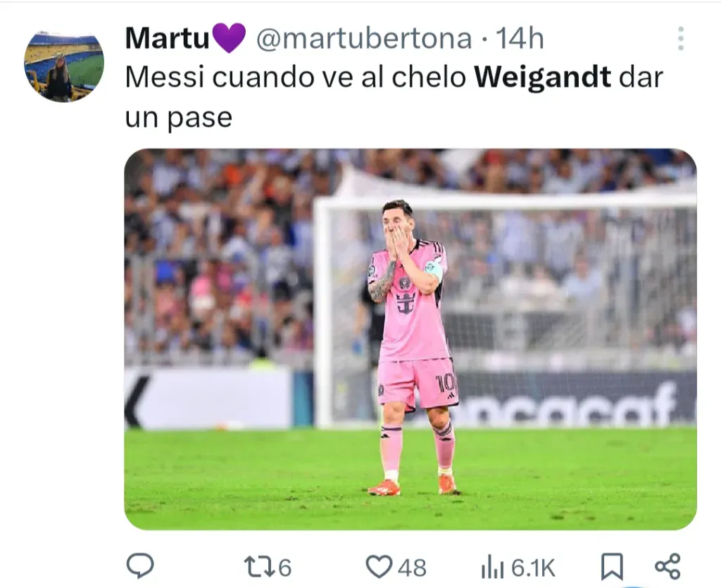Click the like count 48
The width and height of the screenshot is (721, 588).
click(x=412, y=568)
